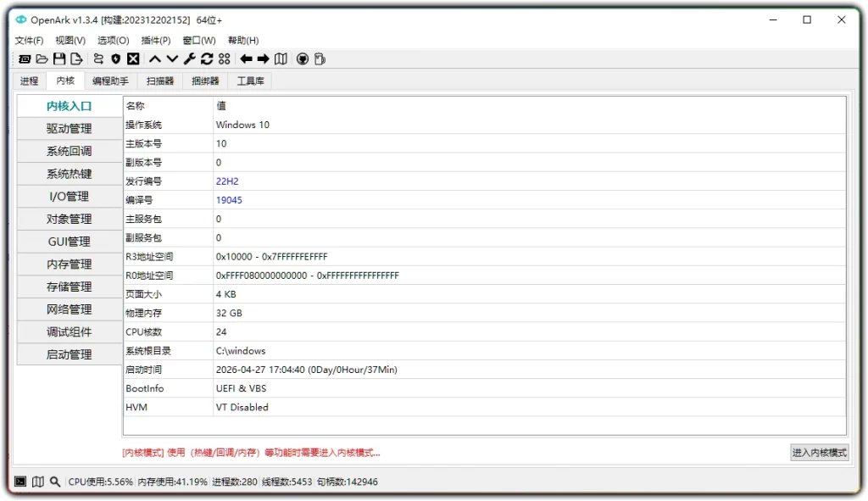
Task: Switch to the 扫描器 tab
Action: coord(160,81)
